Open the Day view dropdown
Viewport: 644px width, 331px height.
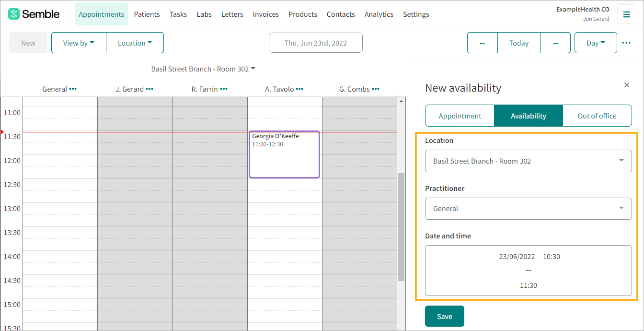(x=596, y=43)
